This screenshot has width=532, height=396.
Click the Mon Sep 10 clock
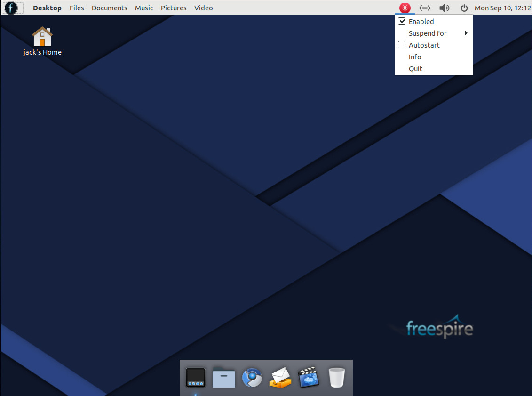pyautogui.click(x=502, y=8)
